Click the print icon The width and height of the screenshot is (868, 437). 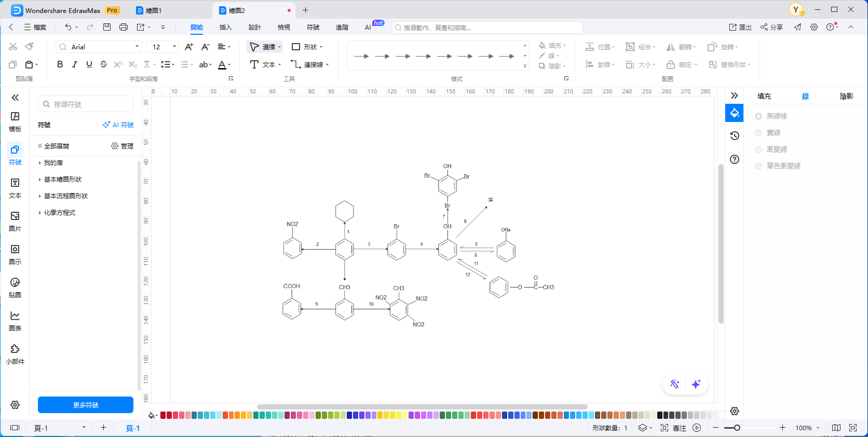[124, 27]
